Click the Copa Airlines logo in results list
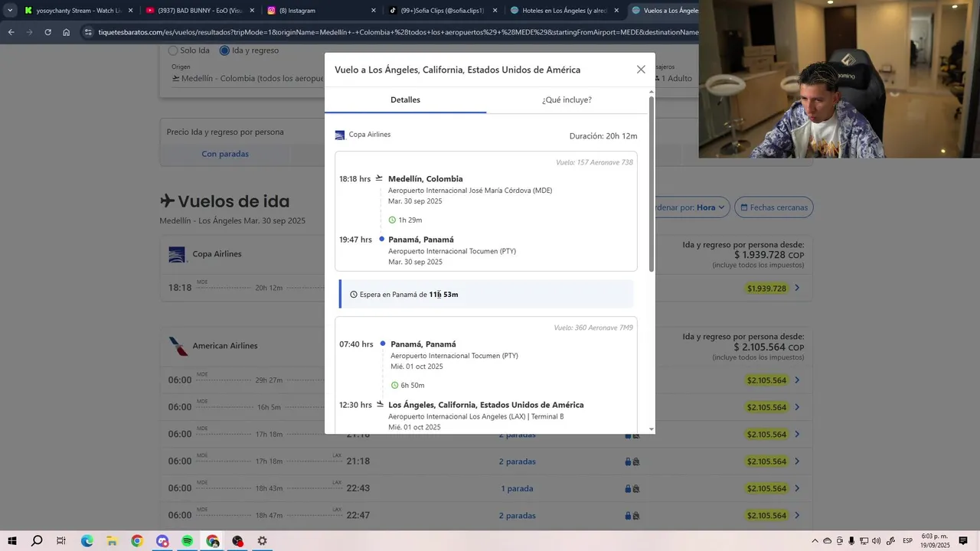 [x=177, y=254]
